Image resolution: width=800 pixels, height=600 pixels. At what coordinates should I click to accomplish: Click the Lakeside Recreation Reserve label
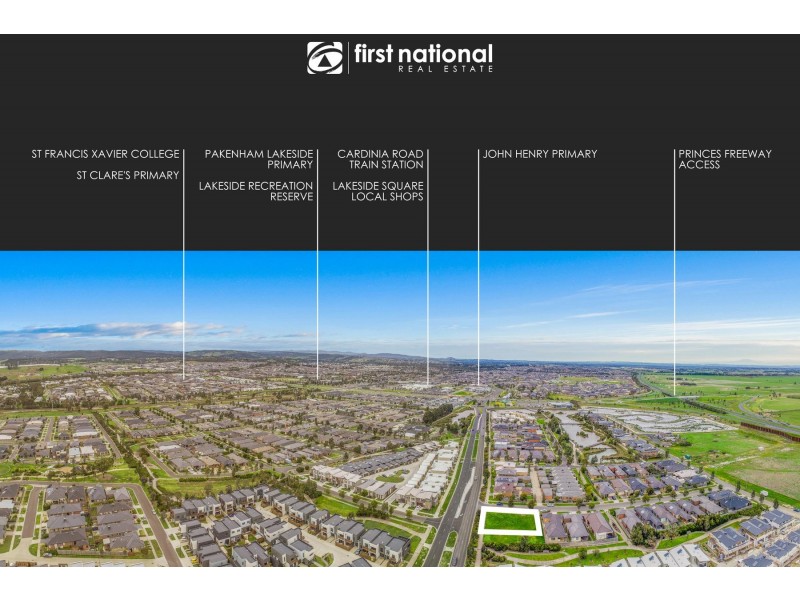point(256,191)
